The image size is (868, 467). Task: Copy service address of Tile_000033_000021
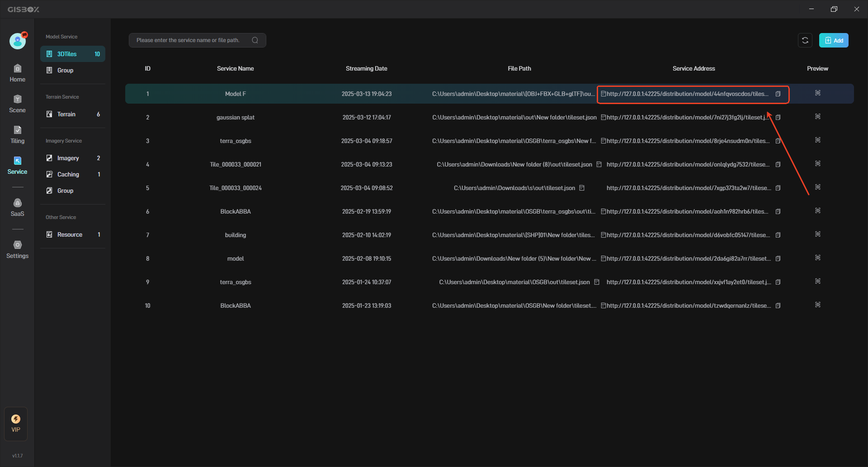pos(778,164)
